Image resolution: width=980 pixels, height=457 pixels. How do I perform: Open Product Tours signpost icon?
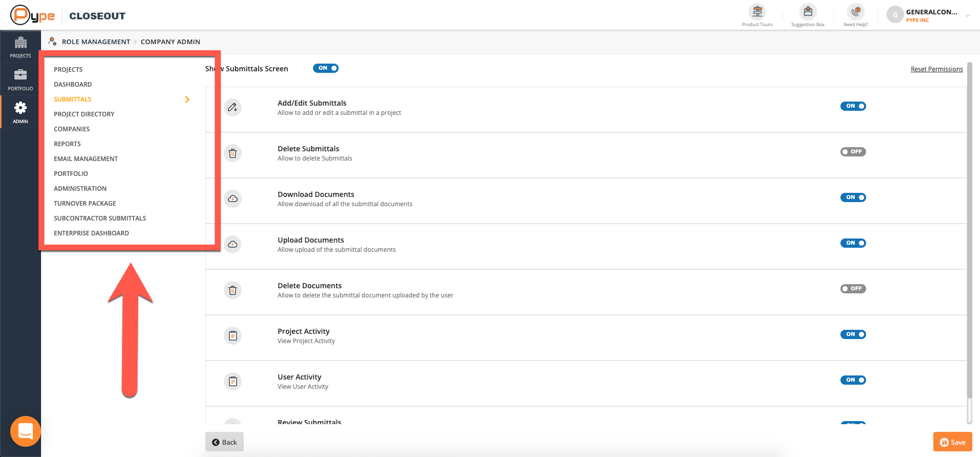757,12
